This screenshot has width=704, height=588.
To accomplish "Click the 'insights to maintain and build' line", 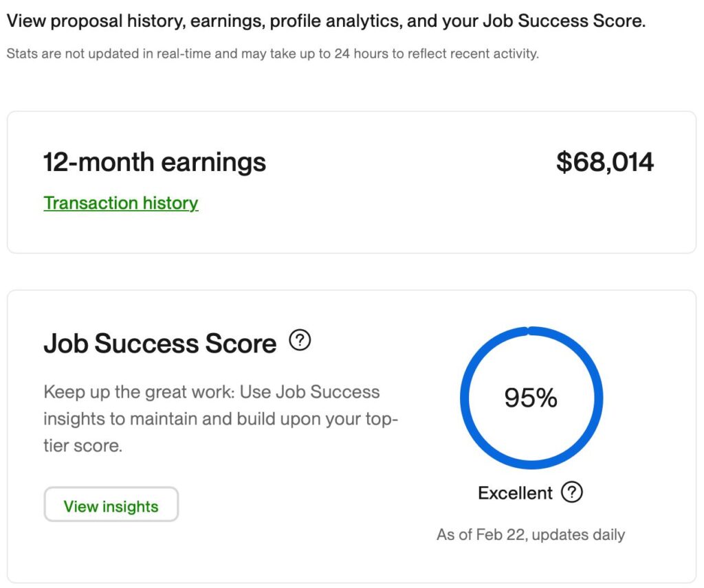I will 221,419.
